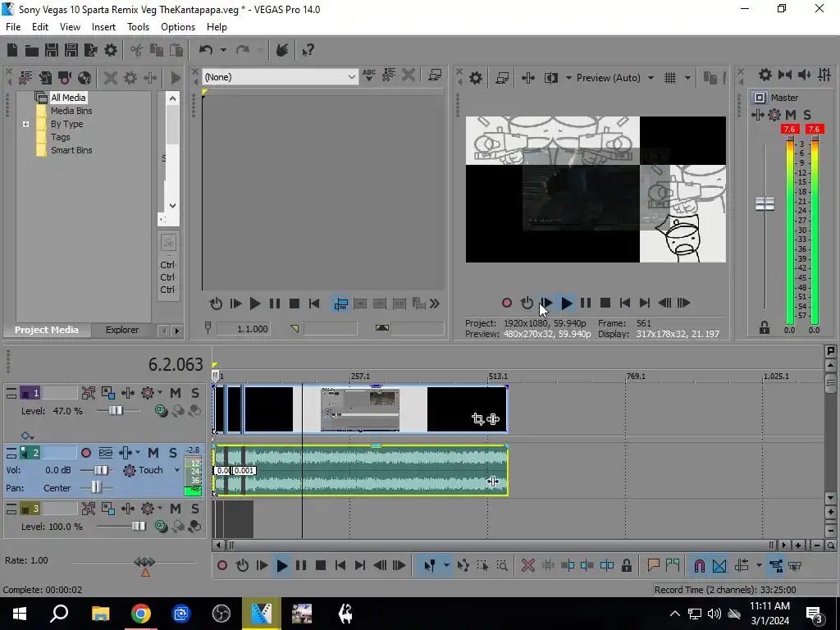Open Split Screen View dropdown arrow
This screenshot has height=630, width=840.
[x=568, y=78]
